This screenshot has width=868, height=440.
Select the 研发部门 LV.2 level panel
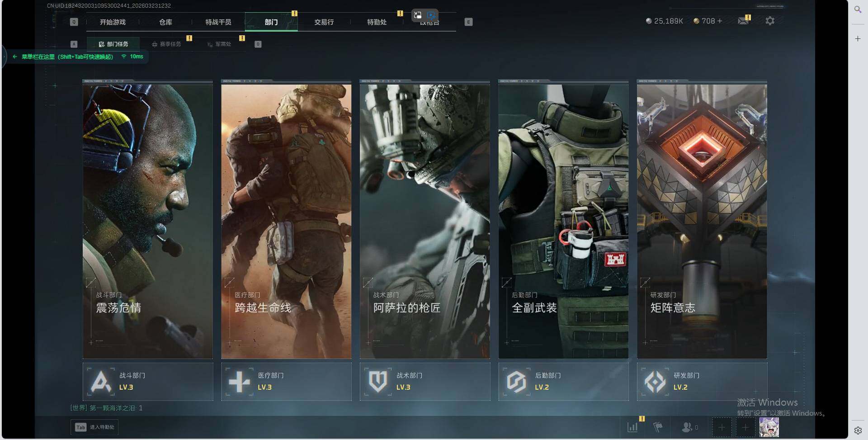[702, 382]
